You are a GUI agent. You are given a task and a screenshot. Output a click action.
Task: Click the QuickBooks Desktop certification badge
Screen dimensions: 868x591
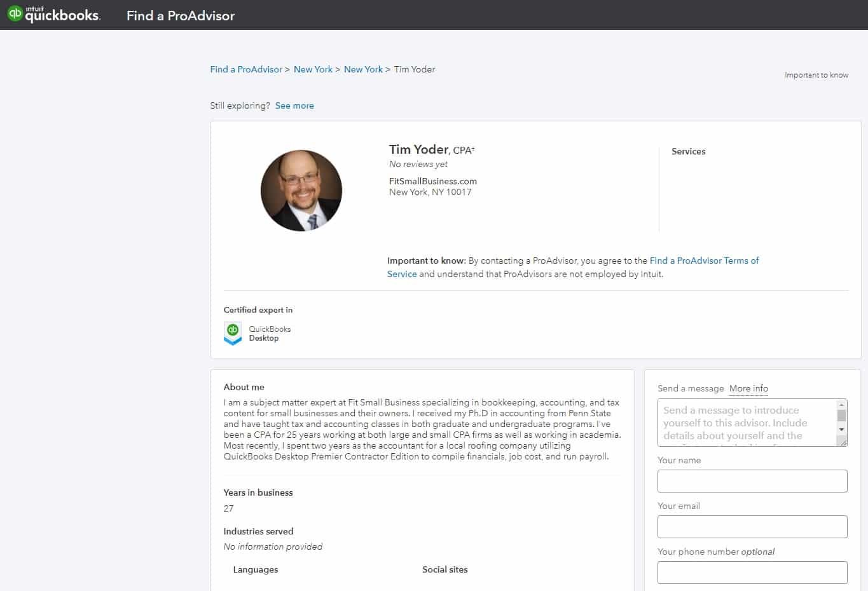coord(233,333)
